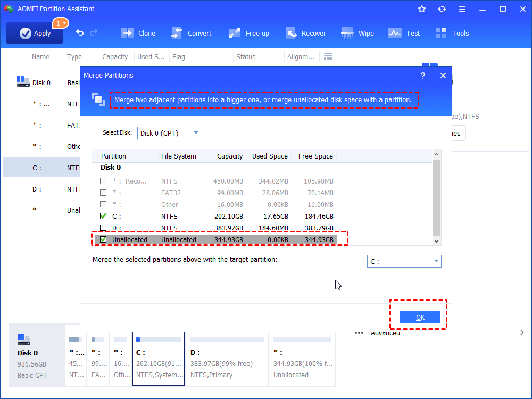Click the Redo arrow icon
Image resolution: width=532 pixels, height=399 pixels.
tap(94, 32)
